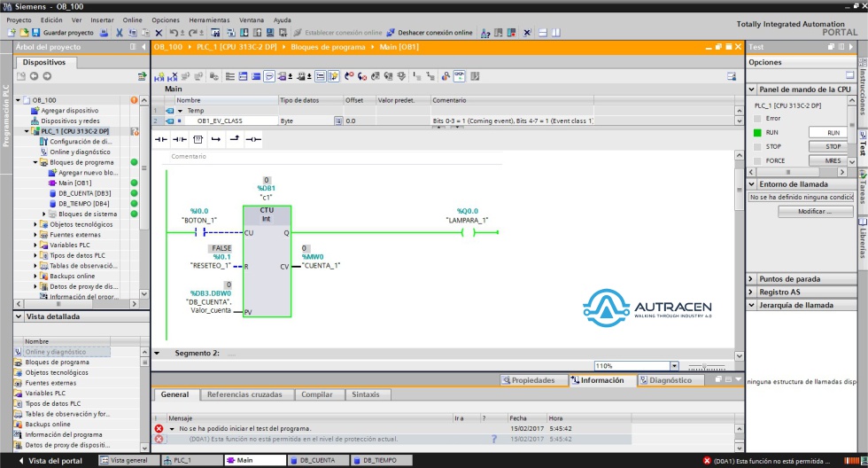Insert a normally closed contact from favorites
The image size is (868, 468).
179,139
